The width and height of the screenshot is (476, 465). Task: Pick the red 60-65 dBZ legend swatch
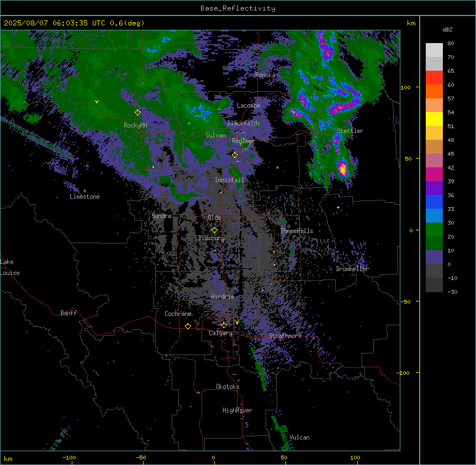point(434,77)
